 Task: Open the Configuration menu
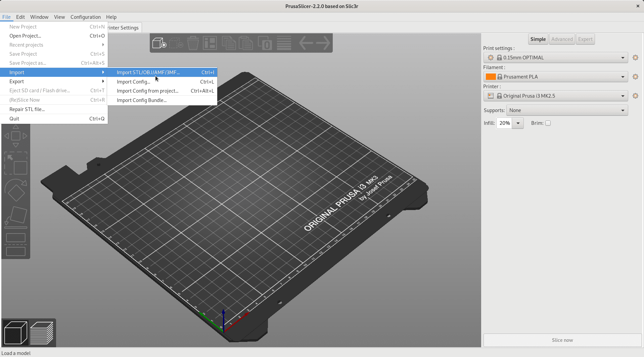(x=86, y=17)
